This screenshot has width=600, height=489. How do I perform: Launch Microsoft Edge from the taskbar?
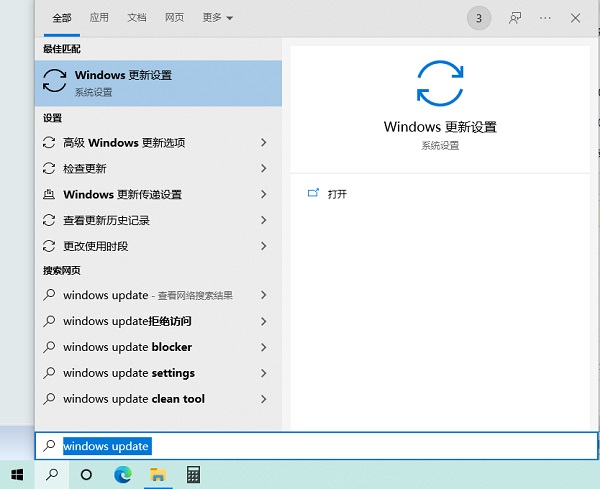(123, 475)
